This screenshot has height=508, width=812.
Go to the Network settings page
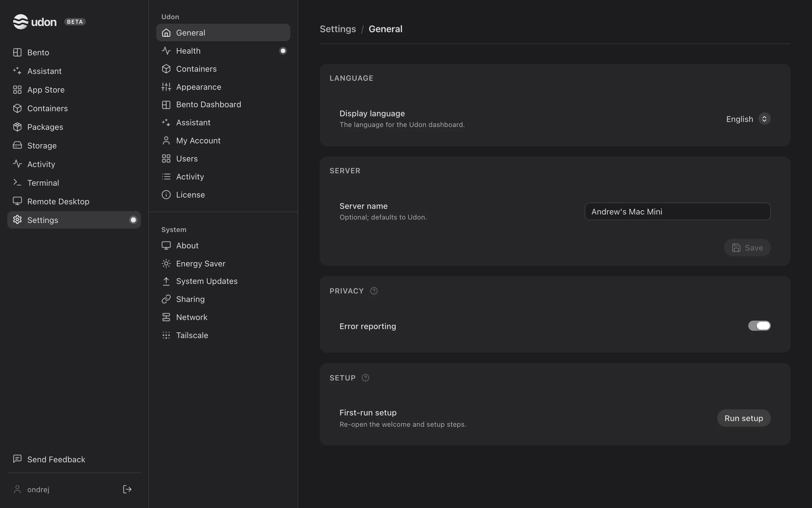tap(223, 317)
